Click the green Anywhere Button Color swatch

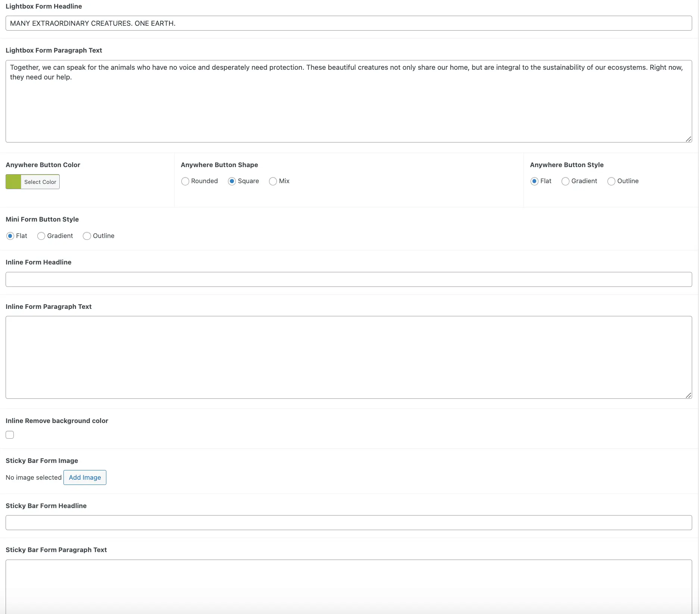click(13, 182)
